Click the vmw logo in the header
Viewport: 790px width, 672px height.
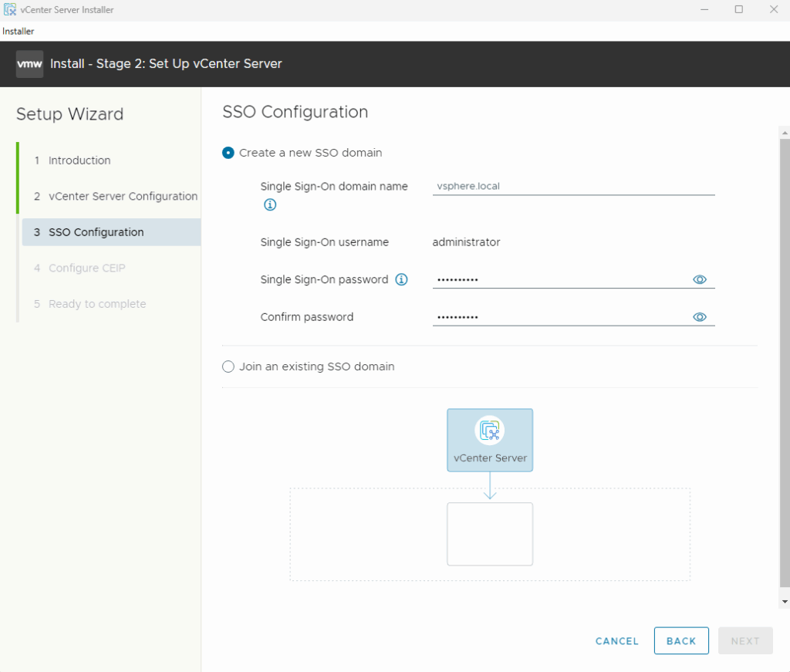30,64
